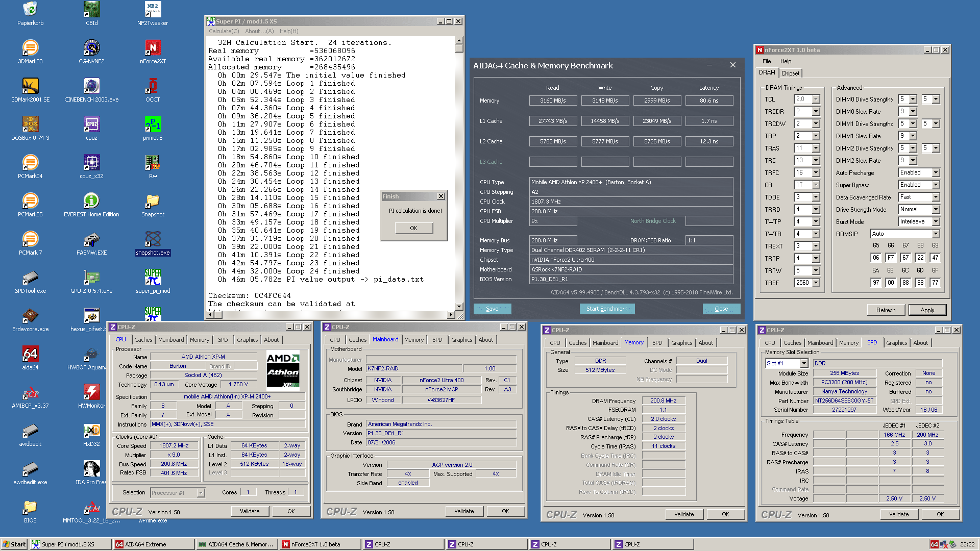Launch the SPDTool.exe desktop icon

pos(30,278)
